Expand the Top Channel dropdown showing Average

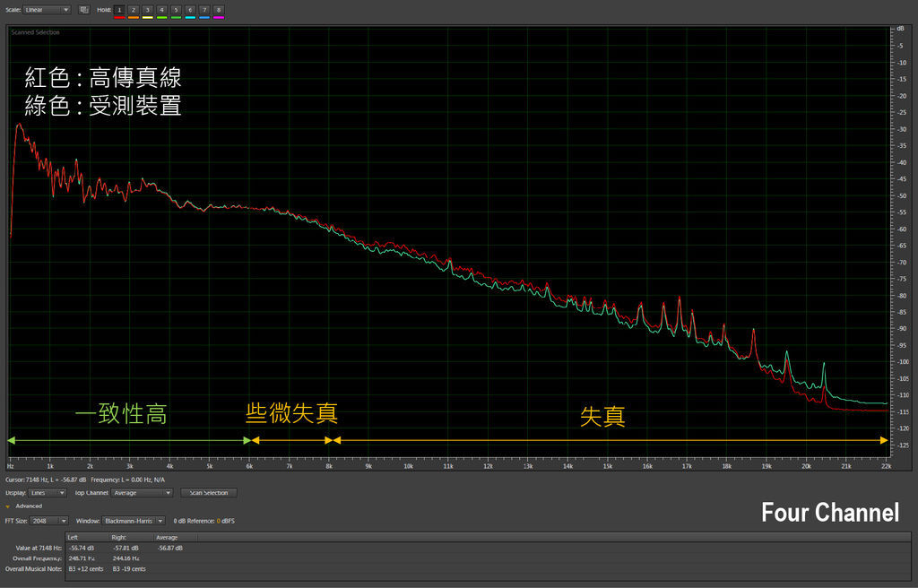point(142,493)
